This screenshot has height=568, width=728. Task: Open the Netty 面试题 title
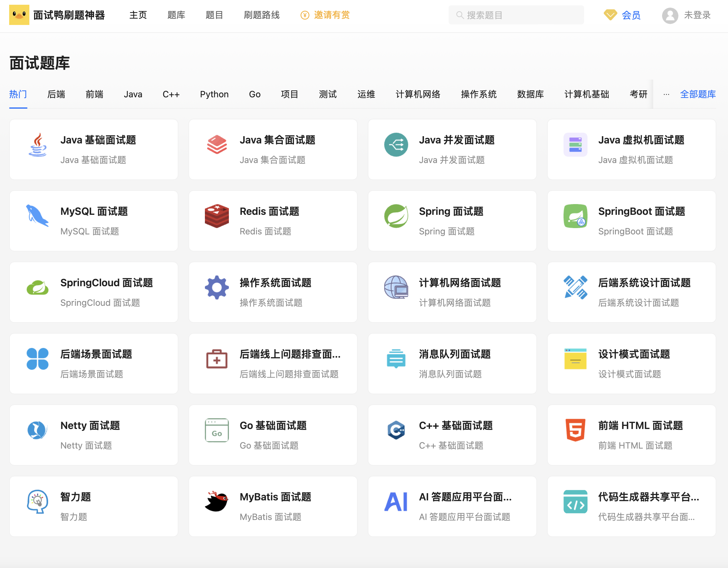coord(90,425)
